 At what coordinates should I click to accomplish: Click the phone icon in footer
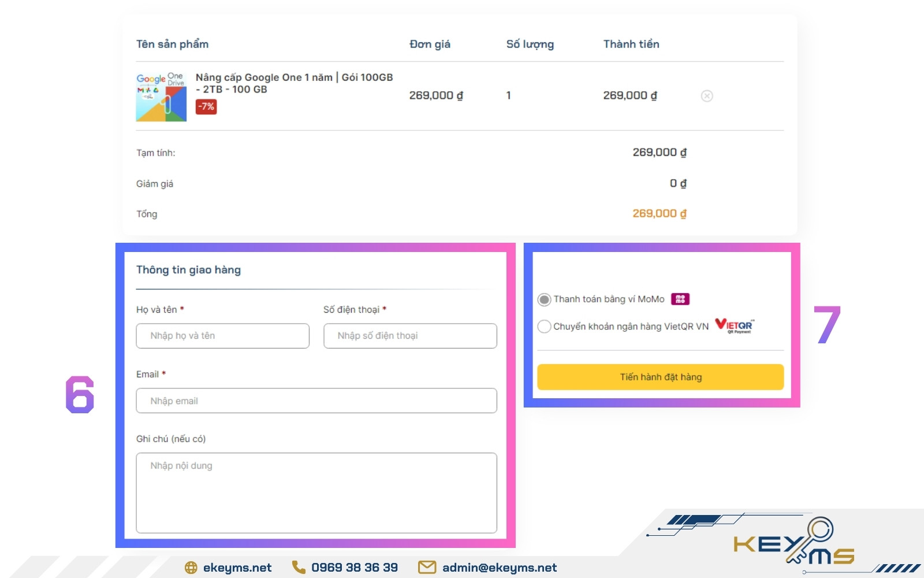tap(299, 568)
